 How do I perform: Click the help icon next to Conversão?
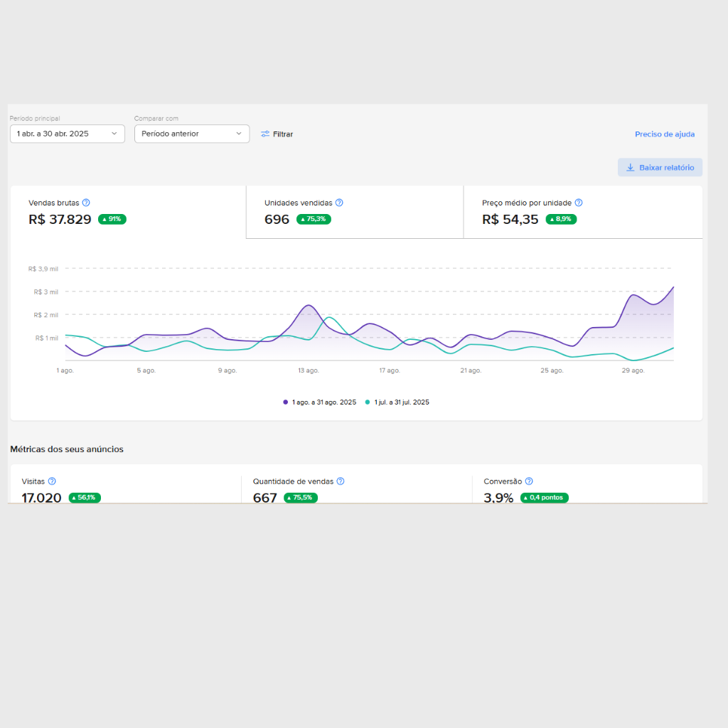529,481
